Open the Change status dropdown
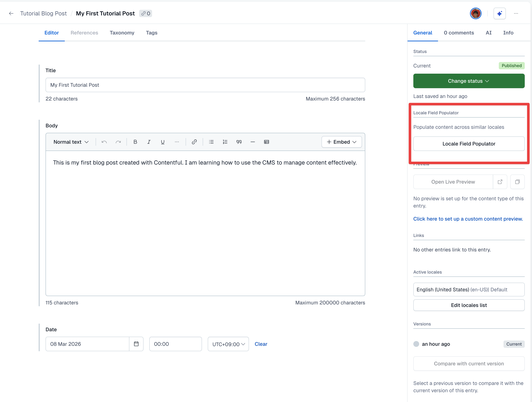 (x=468, y=81)
